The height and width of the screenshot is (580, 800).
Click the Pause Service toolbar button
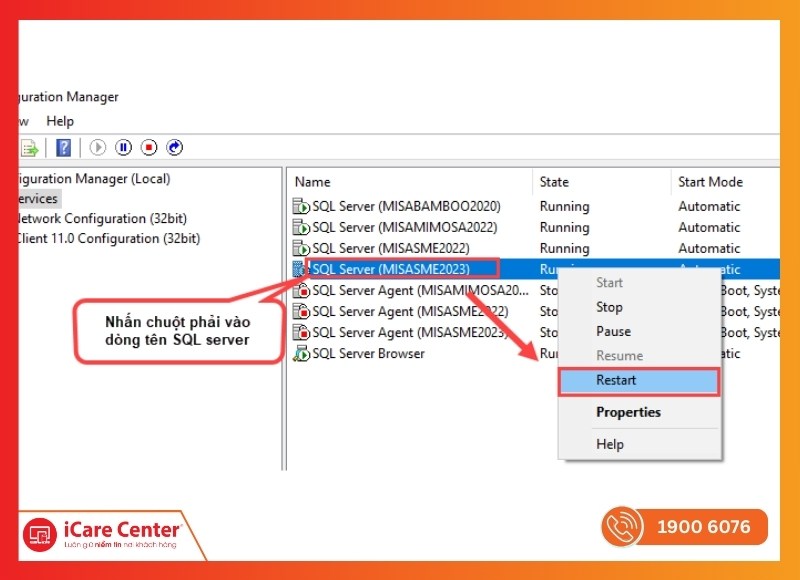coord(123,147)
